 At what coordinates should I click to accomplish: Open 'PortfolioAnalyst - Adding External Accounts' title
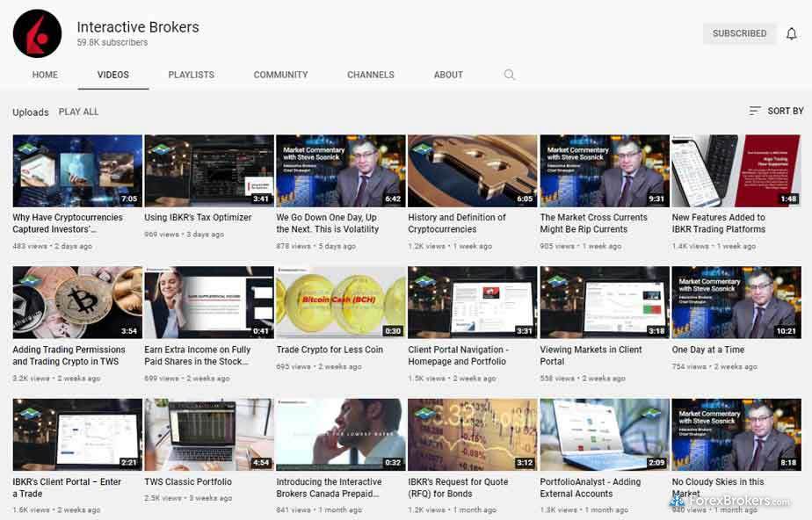[x=591, y=487]
